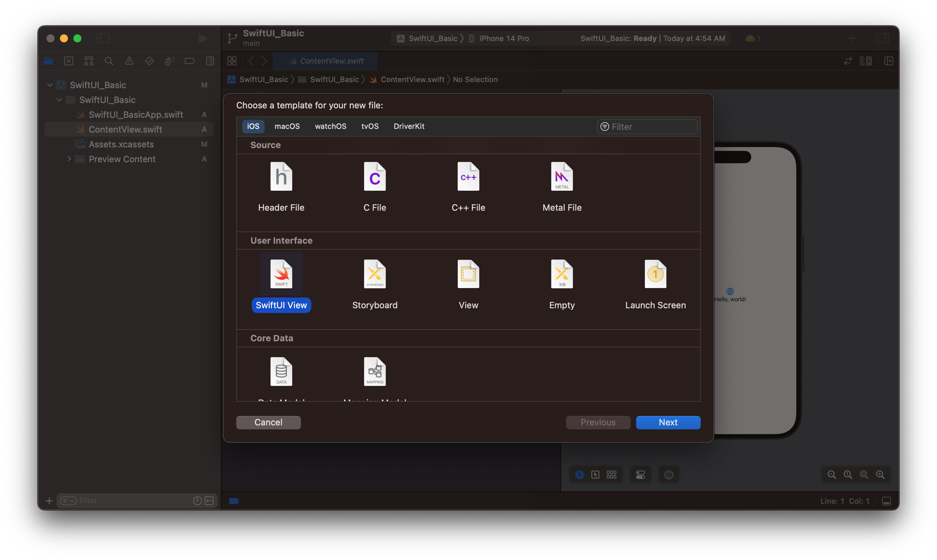
Task: Choose the iPhone 14 Pro destination
Action: (x=499, y=38)
